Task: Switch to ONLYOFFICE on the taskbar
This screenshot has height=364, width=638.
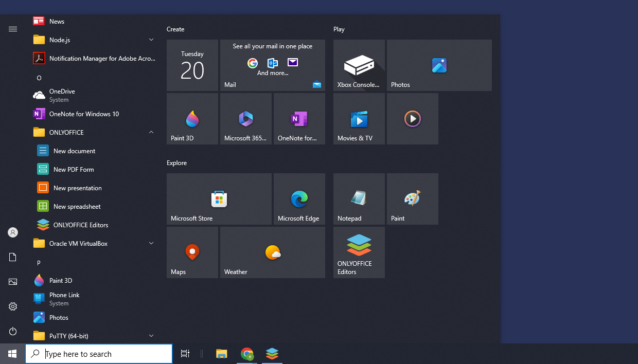Action: [272, 354]
